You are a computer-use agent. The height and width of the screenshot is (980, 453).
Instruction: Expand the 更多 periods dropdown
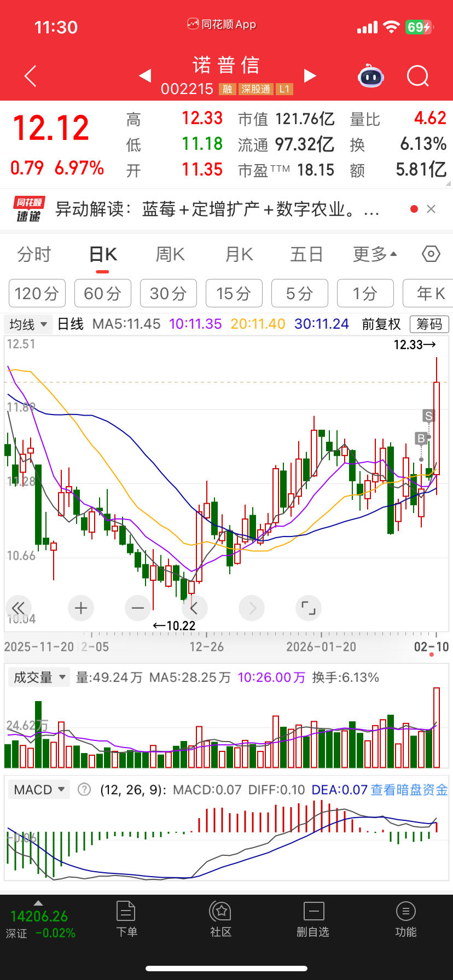click(x=375, y=254)
